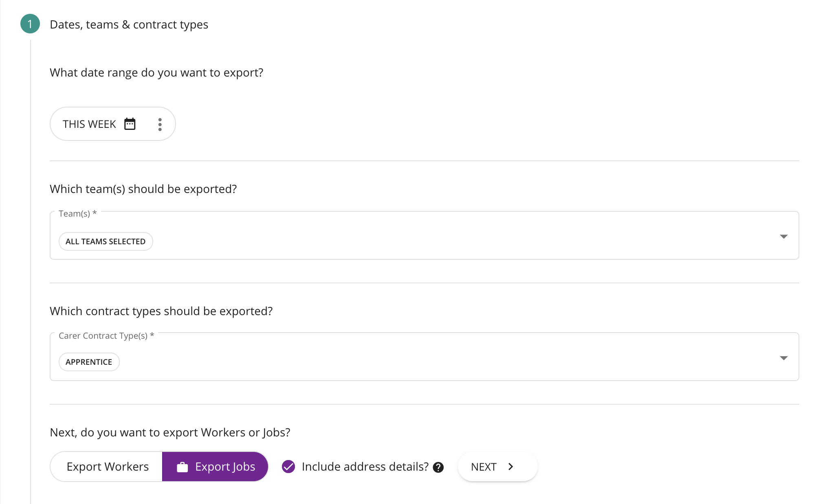
Task: Click the THIS WEEK text label
Action: (x=89, y=124)
